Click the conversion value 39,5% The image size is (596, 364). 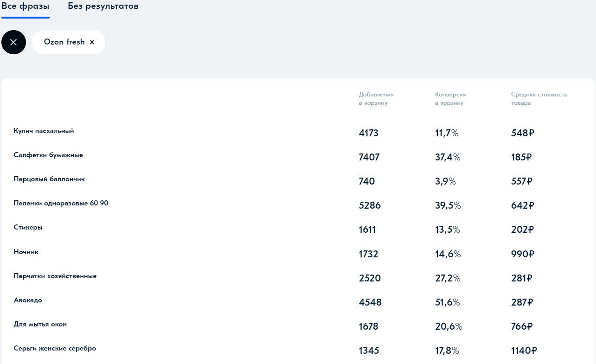[448, 206]
